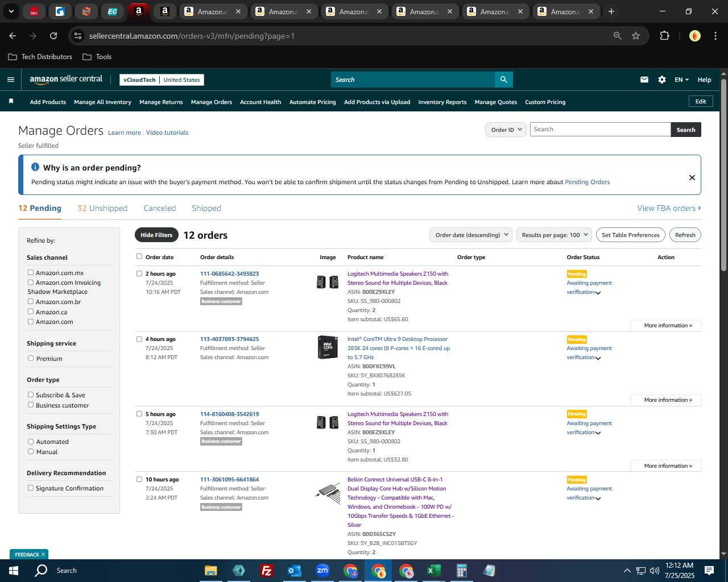Open the Order date (descending) sort dropdown

point(471,235)
